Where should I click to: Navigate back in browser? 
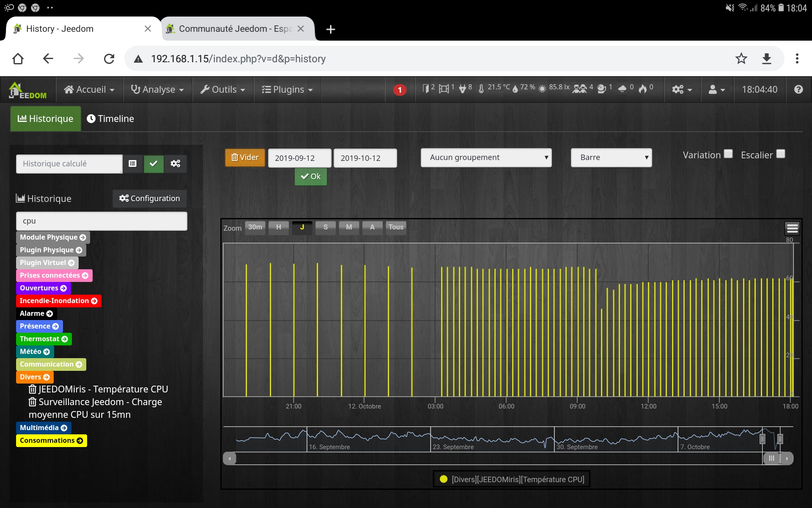[48, 58]
